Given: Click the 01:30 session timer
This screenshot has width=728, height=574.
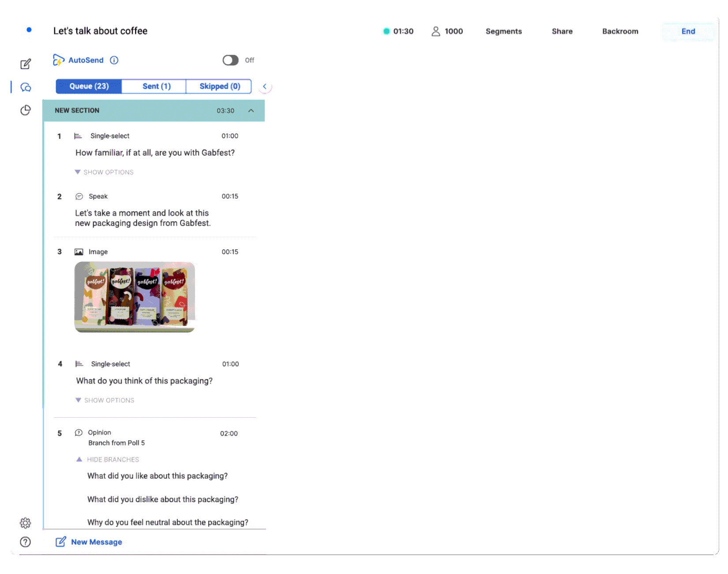Looking at the screenshot, I should (x=403, y=31).
